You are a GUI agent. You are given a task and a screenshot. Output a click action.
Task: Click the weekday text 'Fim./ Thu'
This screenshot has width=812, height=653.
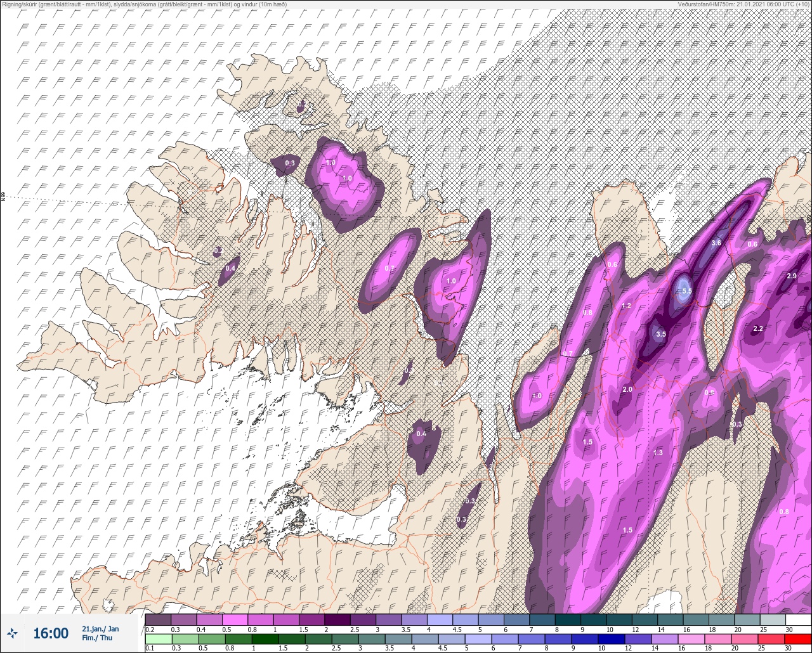96,638
